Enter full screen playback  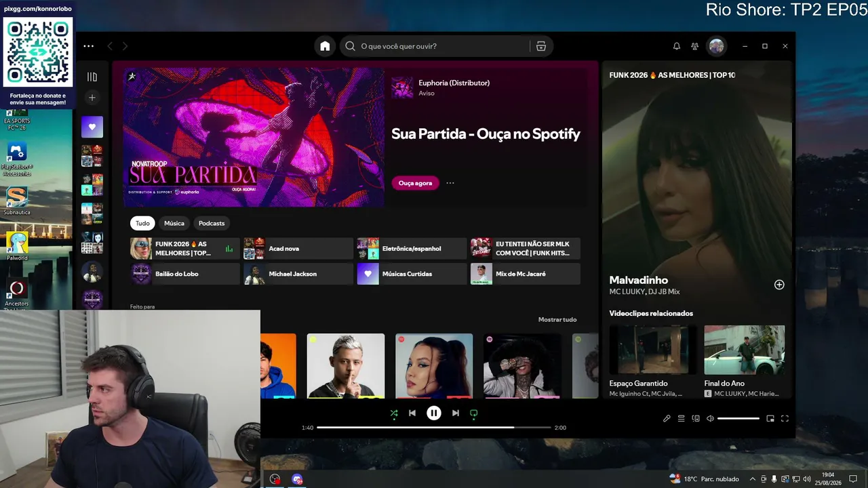(x=785, y=419)
